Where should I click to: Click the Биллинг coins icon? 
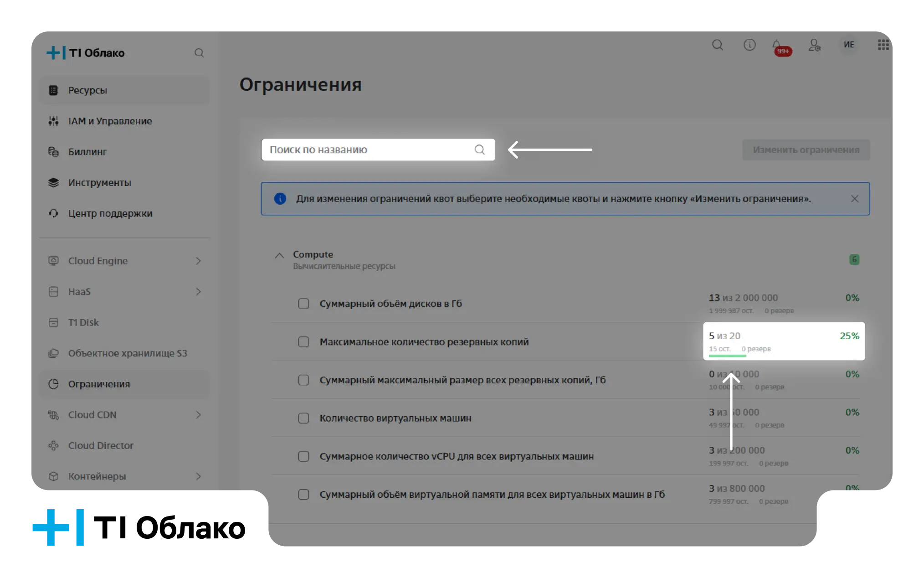click(x=53, y=152)
